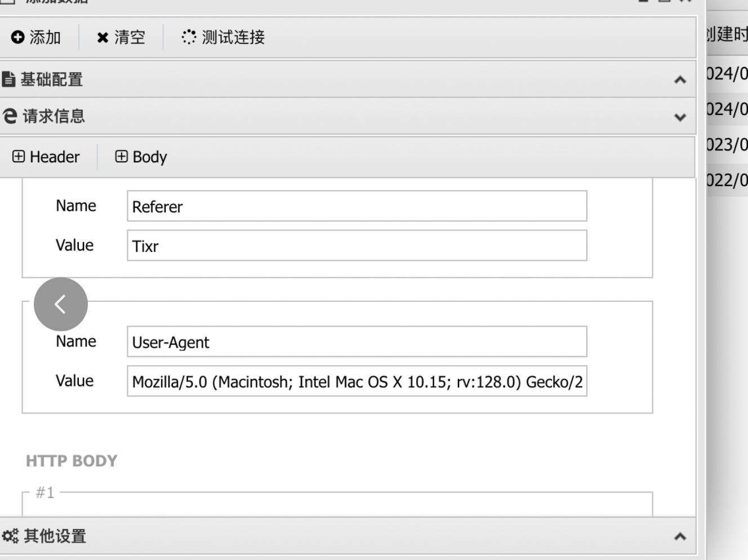Click the 基础配置 document icon
Viewport: 748px width, 560px height.
[8, 79]
